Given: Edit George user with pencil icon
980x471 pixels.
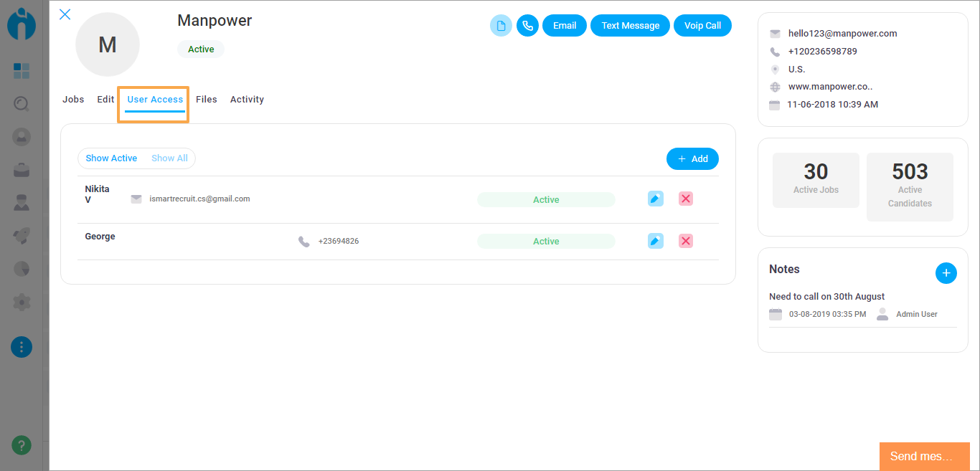Looking at the screenshot, I should click(x=656, y=241).
